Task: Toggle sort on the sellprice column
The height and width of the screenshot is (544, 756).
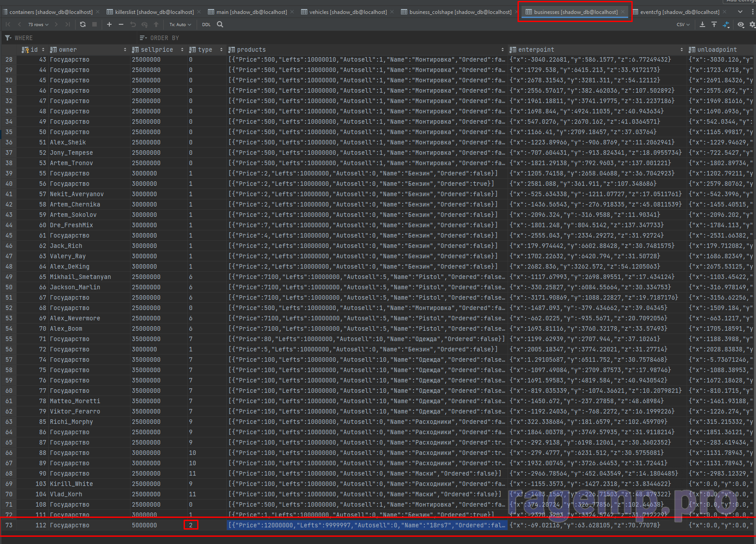Action: pyautogui.click(x=182, y=49)
